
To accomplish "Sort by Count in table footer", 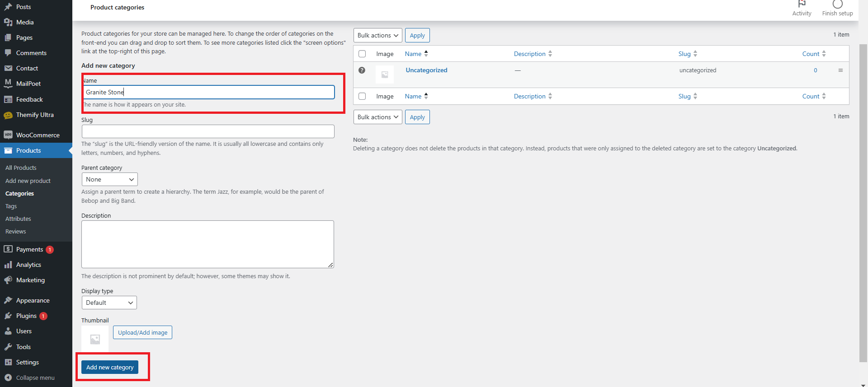I will coord(814,96).
